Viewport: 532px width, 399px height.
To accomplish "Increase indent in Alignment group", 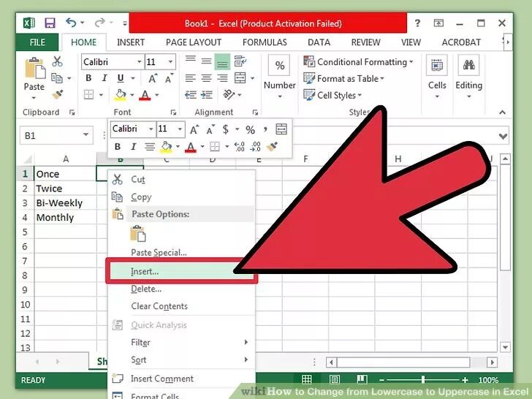I will [207, 95].
